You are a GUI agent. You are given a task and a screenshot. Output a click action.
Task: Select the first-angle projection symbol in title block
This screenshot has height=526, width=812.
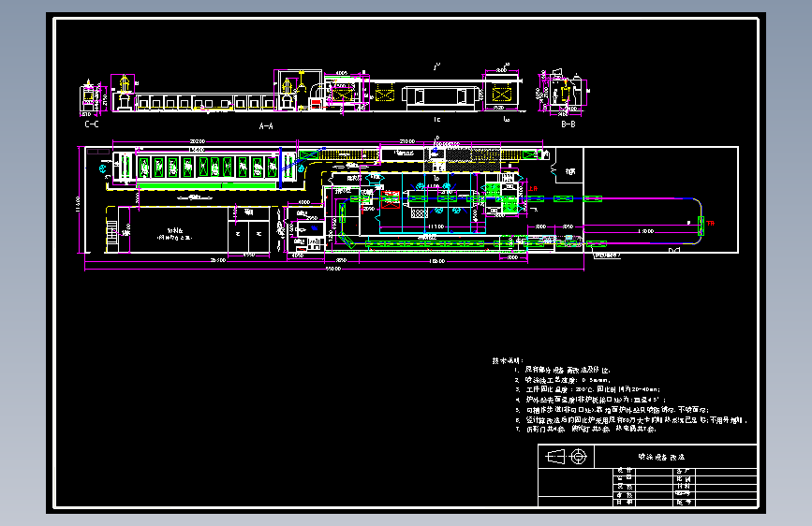(566, 457)
